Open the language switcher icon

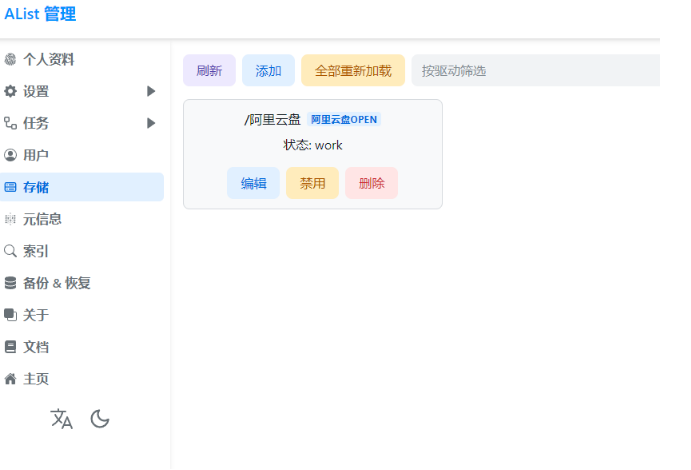(62, 419)
